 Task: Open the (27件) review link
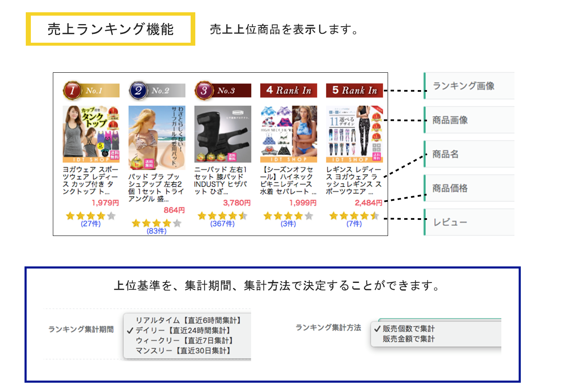pyautogui.click(x=91, y=224)
